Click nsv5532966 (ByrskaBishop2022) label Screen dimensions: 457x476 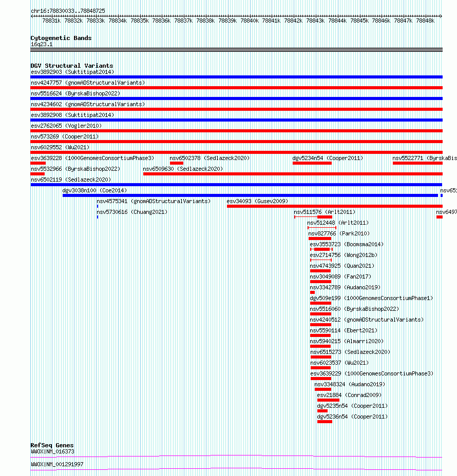pos(75,169)
